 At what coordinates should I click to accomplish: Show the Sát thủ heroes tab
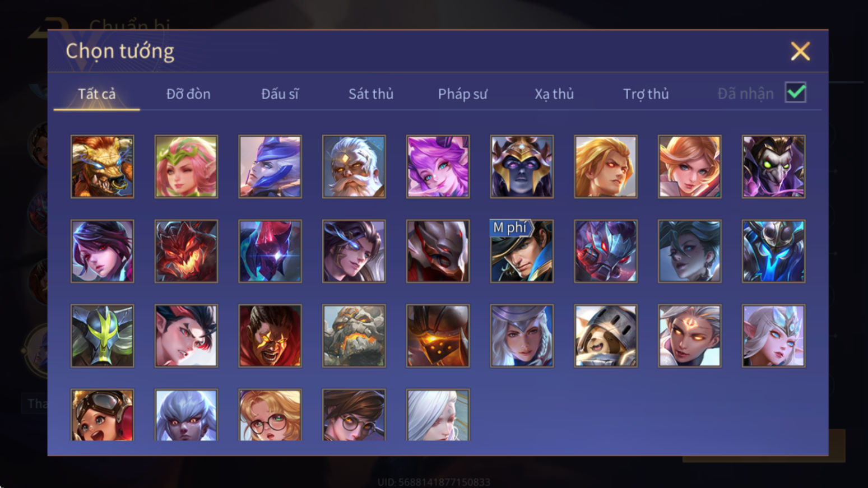coord(371,94)
